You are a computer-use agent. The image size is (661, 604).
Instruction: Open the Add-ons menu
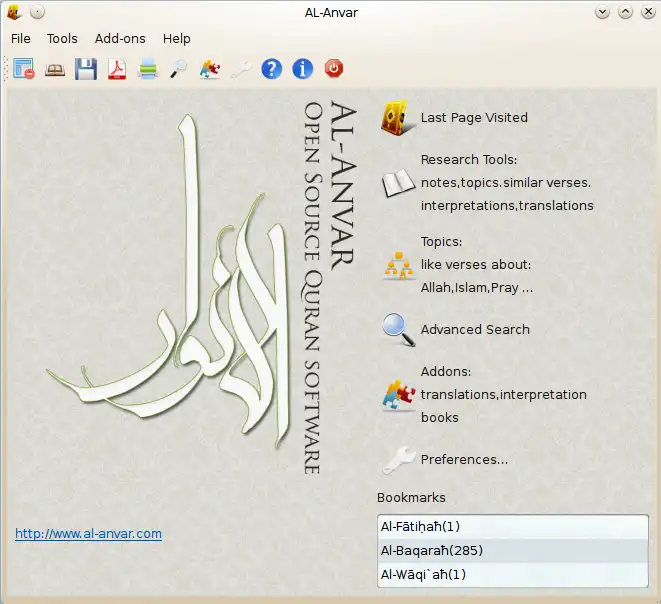(120, 39)
